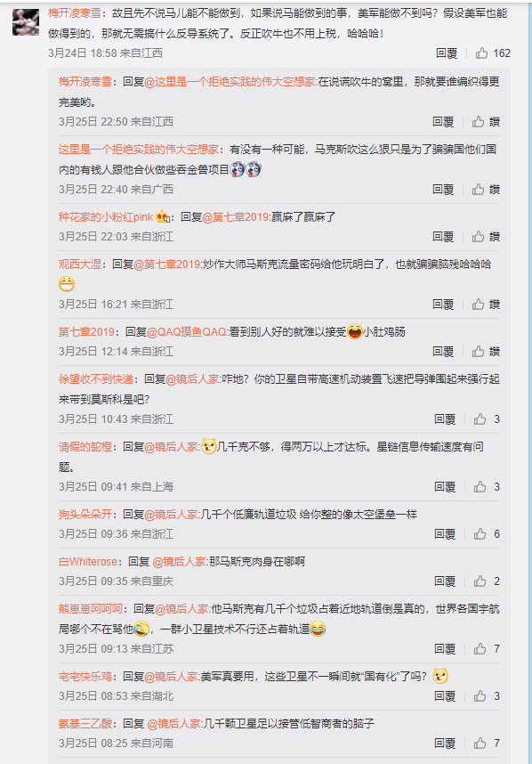Open the @镜后人家 mention in 白Whiterose's reply

[179, 562]
